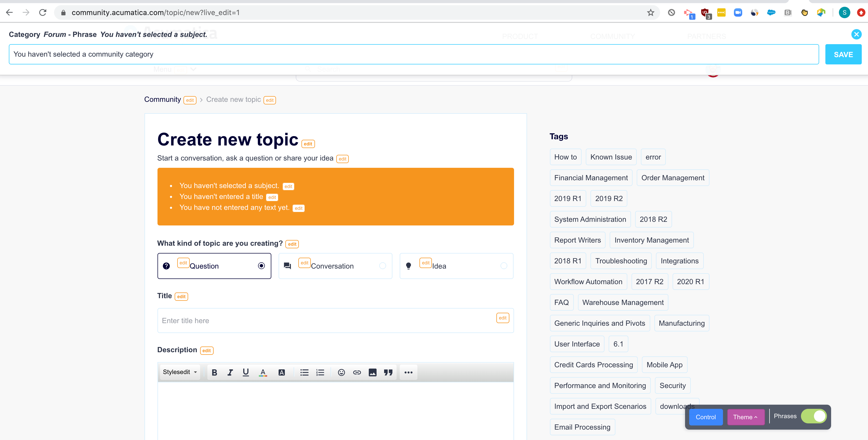
Task: Toggle the Phrases switch off
Action: click(813, 416)
